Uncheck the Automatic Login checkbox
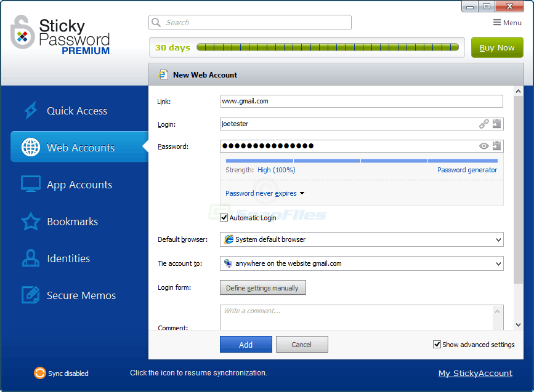Screen dimensions: 534x392 coord(224,218)
